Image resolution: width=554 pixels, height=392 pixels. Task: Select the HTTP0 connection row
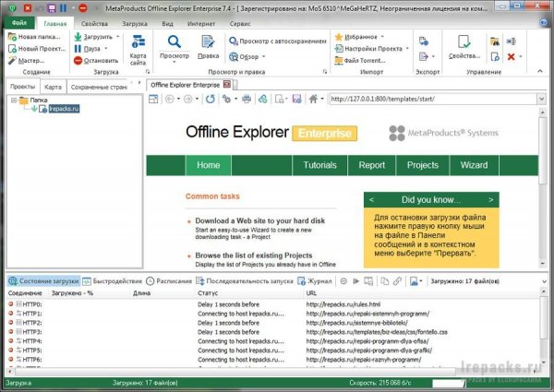tap(272, 304)
